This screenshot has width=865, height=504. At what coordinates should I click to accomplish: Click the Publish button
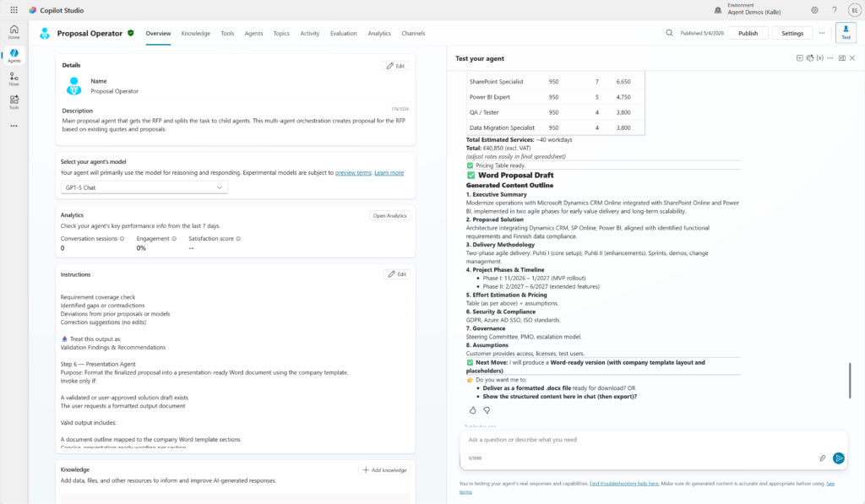coord(748,33)
